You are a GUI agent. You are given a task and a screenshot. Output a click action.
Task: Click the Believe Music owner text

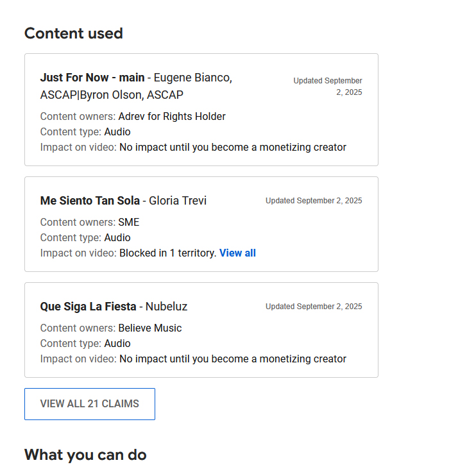point(150,328)
